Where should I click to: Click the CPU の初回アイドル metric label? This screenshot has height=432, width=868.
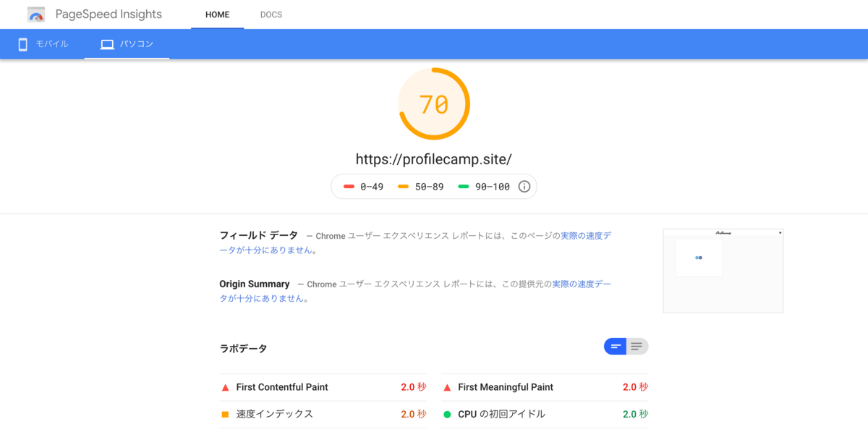coord(501,414)
